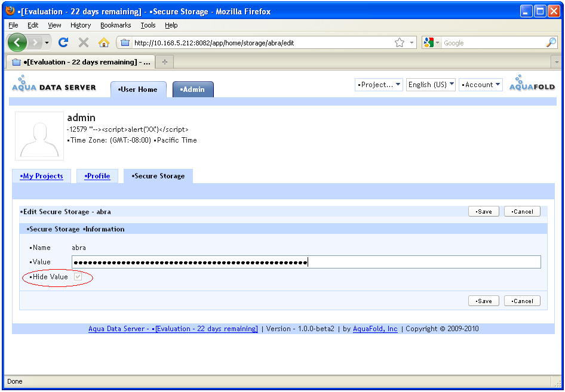The width and height of the screenshot is (565, 392).
Task: Click the 'admin' username heading
Action: (81, 118)
